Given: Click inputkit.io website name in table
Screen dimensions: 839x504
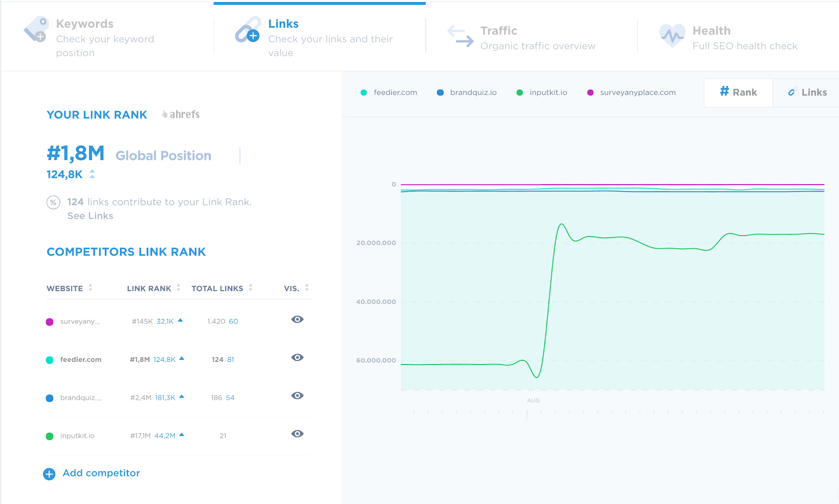Looking at the screenshot, I should click(77, 436).
